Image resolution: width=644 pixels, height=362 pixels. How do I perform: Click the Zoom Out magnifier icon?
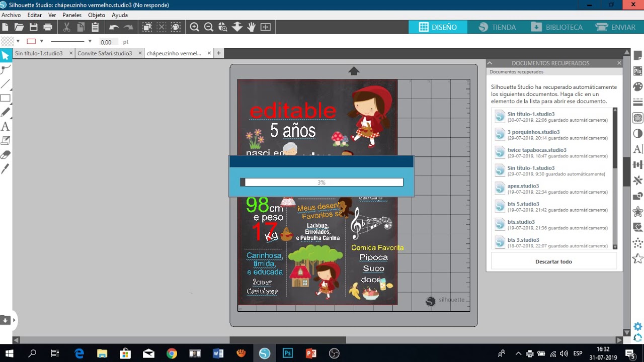208,27
